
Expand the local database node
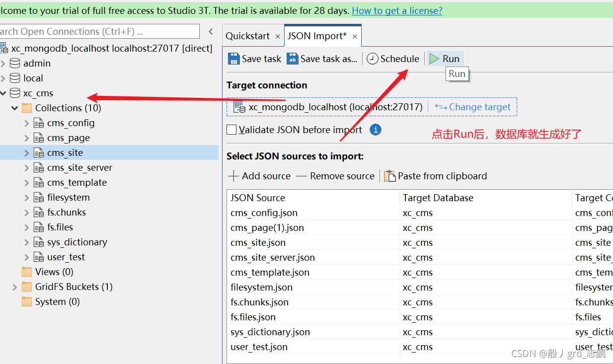[x=3, y=78]
